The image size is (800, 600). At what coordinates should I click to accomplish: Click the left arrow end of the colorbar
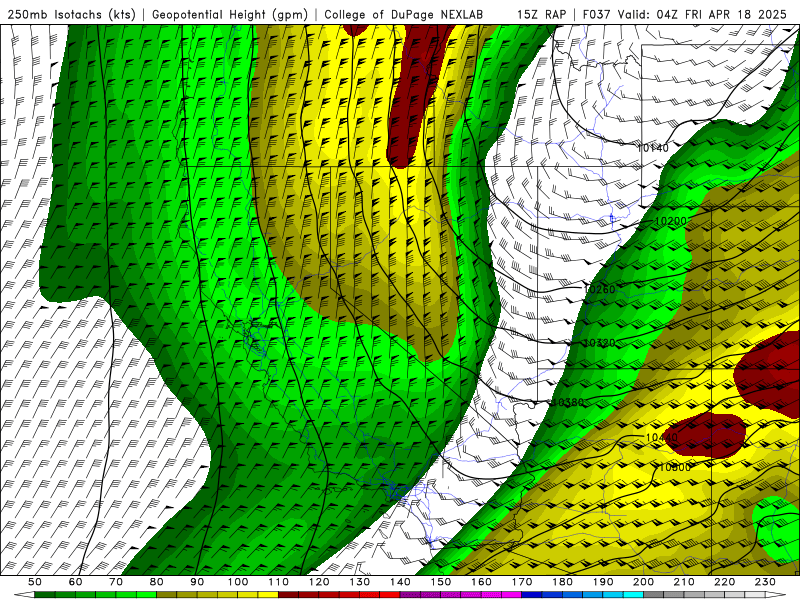(x=24, y=595)
